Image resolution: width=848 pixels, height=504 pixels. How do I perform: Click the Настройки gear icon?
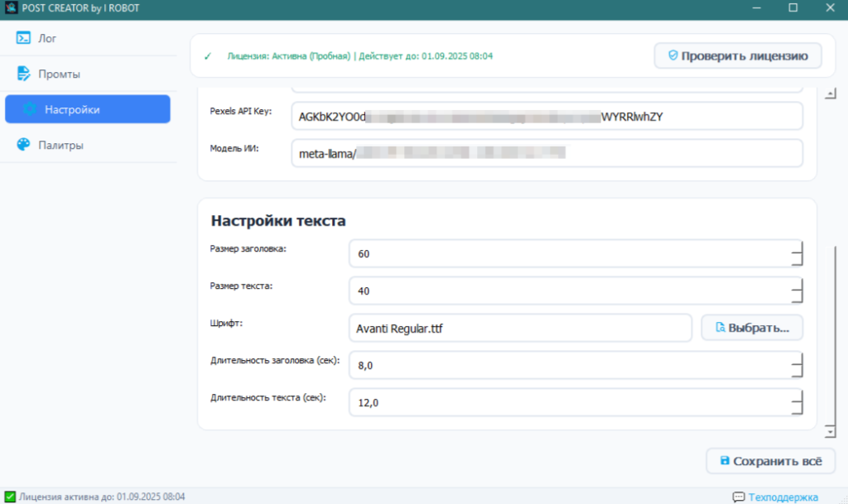click(30, 109)
